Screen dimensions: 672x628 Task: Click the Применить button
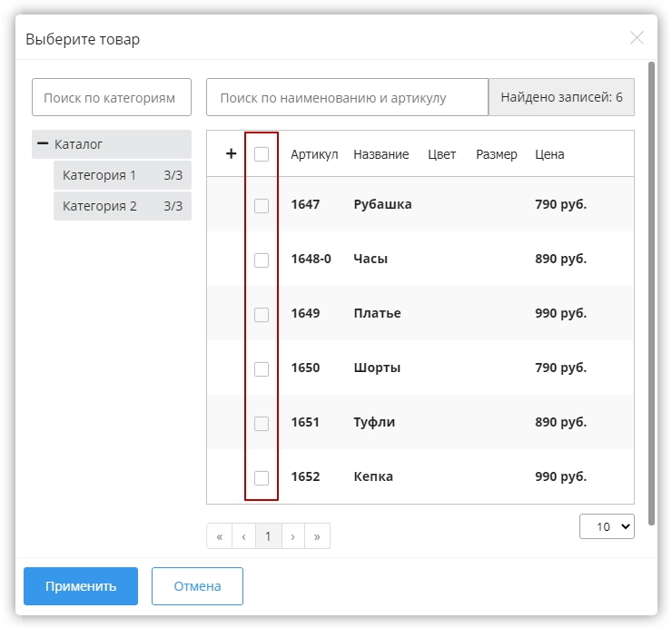click(81, 586)
